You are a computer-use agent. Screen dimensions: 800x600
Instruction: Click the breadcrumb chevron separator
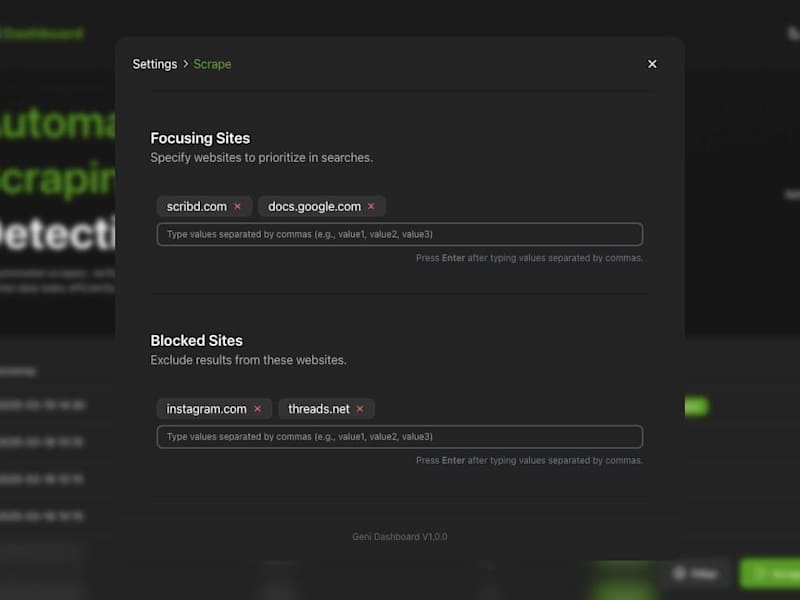click(x=186, y=64)
